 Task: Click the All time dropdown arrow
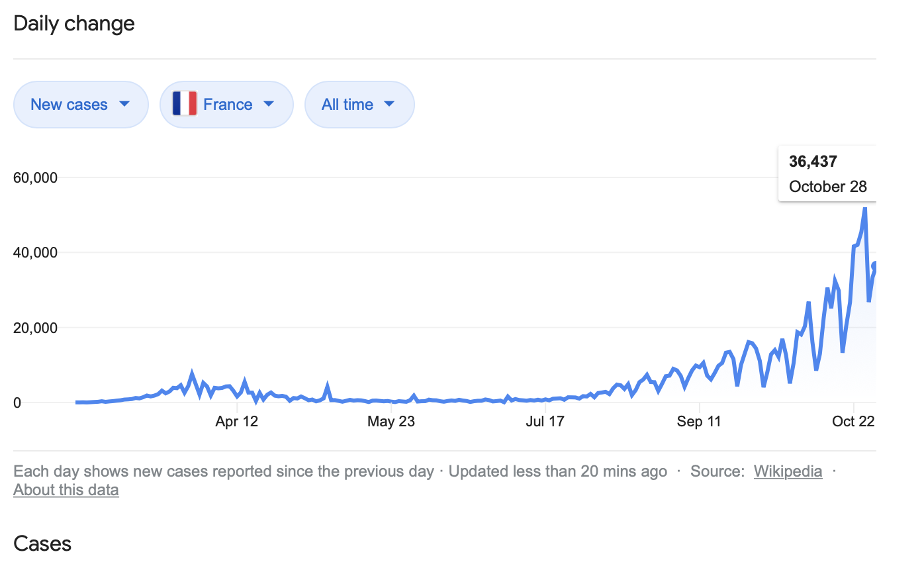(389, 104)
